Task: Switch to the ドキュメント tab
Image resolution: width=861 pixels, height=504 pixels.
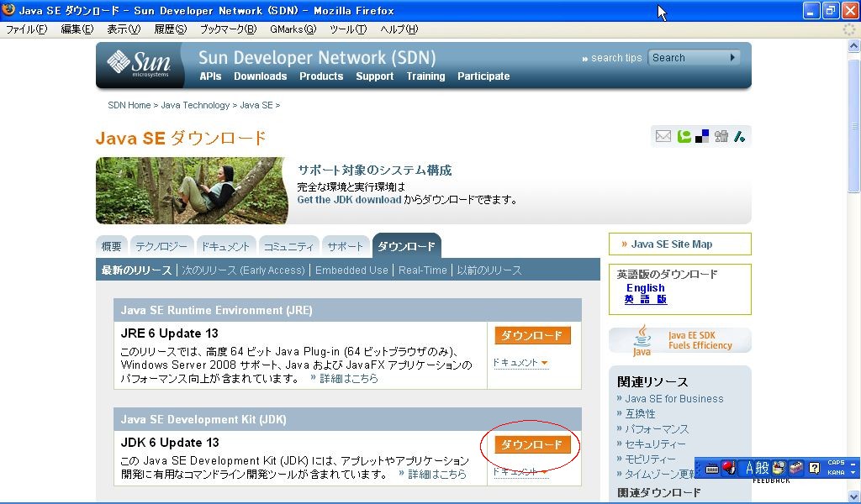Action: tap(225, 247)
